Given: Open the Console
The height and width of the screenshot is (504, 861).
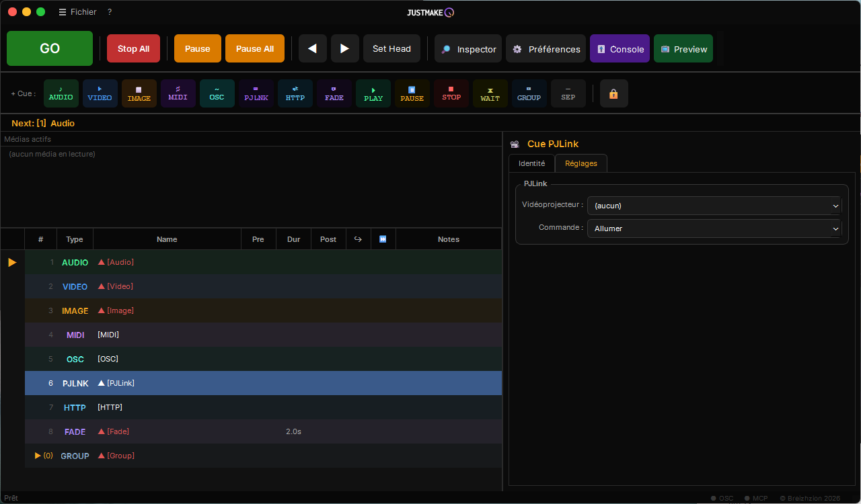Looking at the screenshot, I should [620, 48].
